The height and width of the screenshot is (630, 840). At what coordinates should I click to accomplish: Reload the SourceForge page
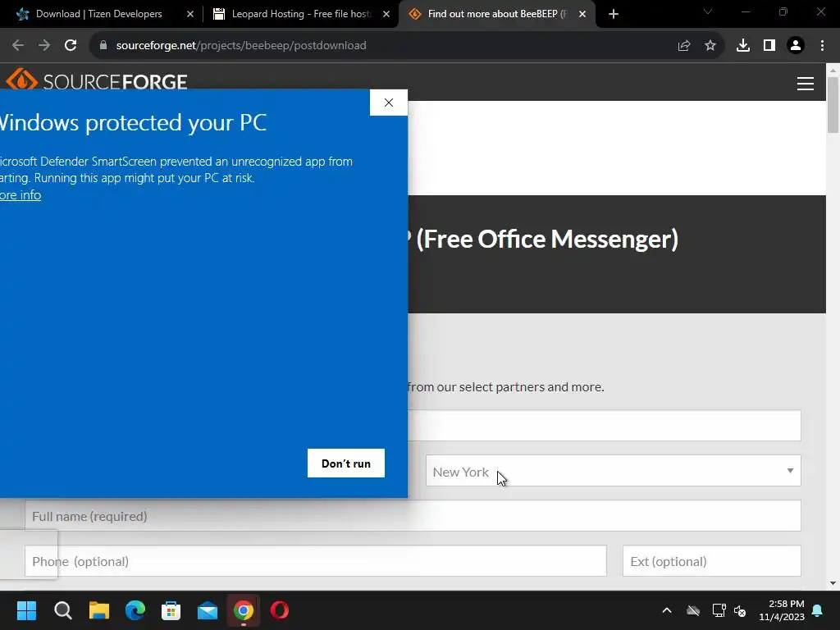[x=71, y=46]
